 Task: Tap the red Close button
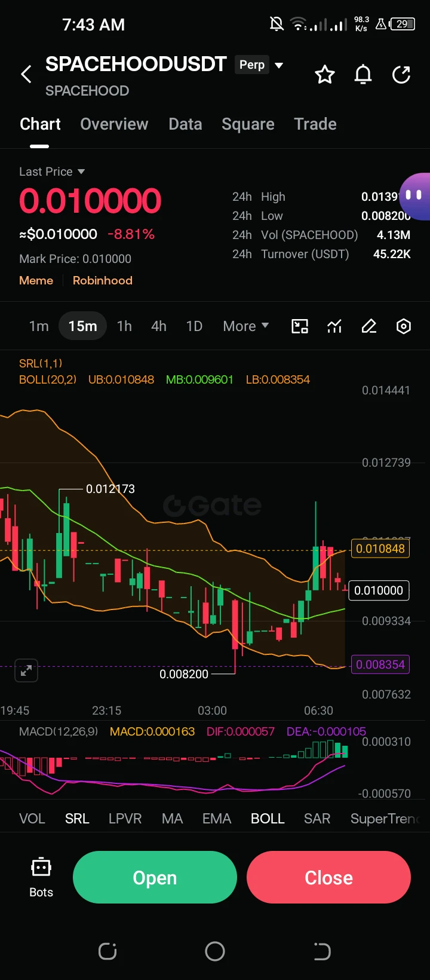[x=328, y=877]
